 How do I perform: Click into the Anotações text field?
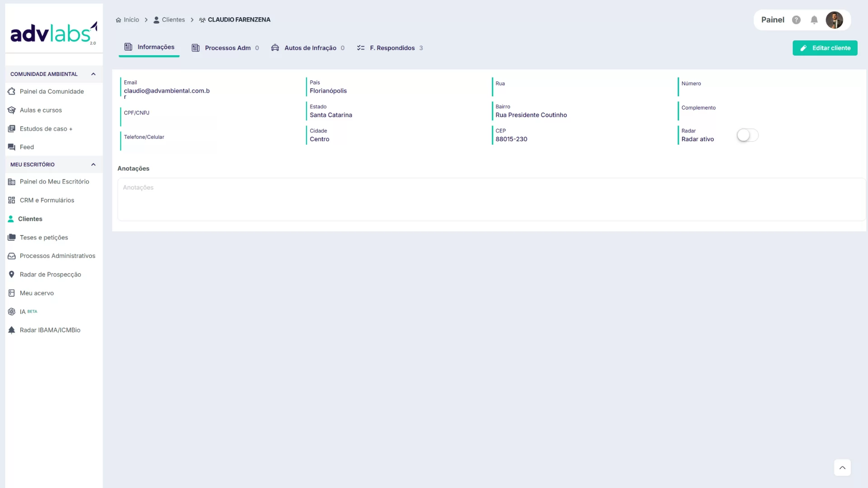(491, 199)
